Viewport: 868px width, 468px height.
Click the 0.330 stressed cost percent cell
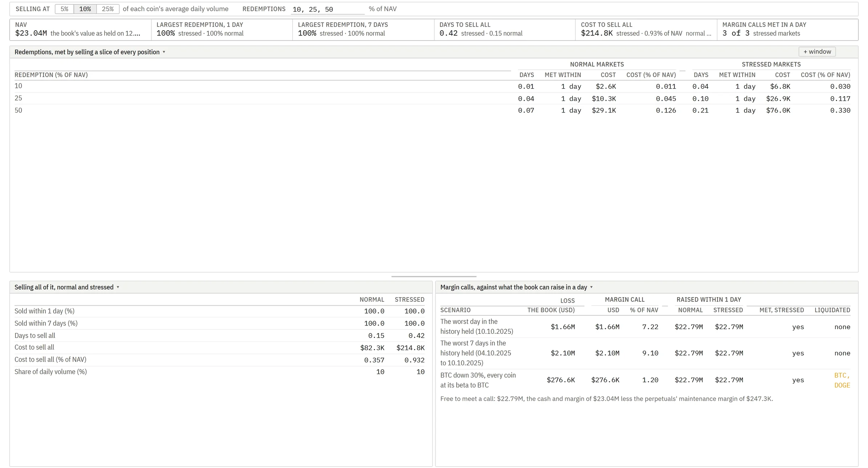click(840, 110)
